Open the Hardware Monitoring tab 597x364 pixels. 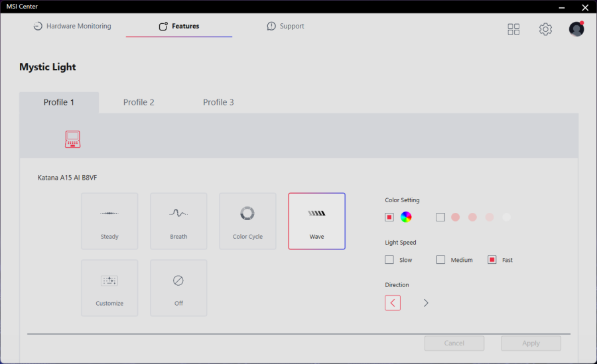pos(72,27)
